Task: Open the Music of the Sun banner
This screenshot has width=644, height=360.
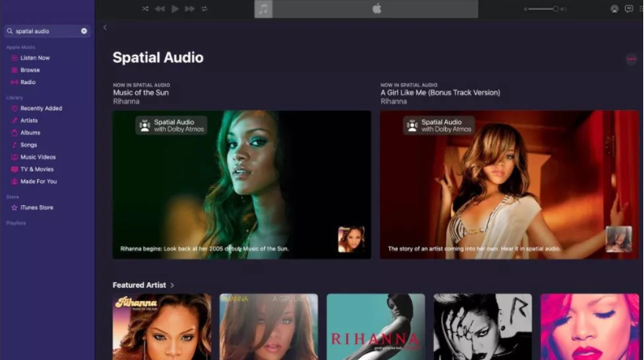Action: (241, 184)
